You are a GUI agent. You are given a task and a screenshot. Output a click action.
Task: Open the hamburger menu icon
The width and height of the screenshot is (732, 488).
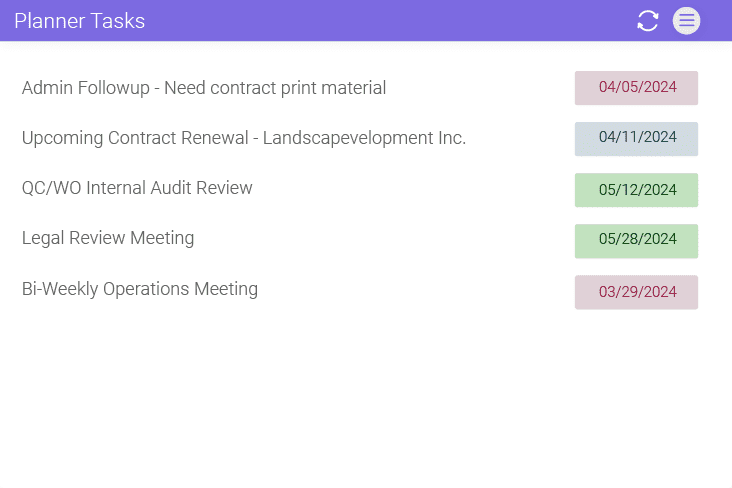click(686, 21)
